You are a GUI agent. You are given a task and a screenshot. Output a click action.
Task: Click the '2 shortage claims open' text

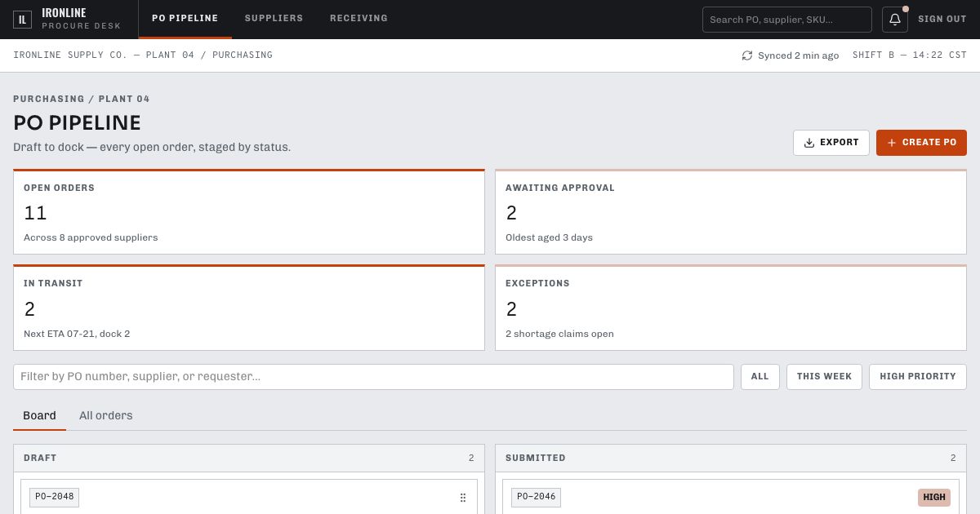559,334
